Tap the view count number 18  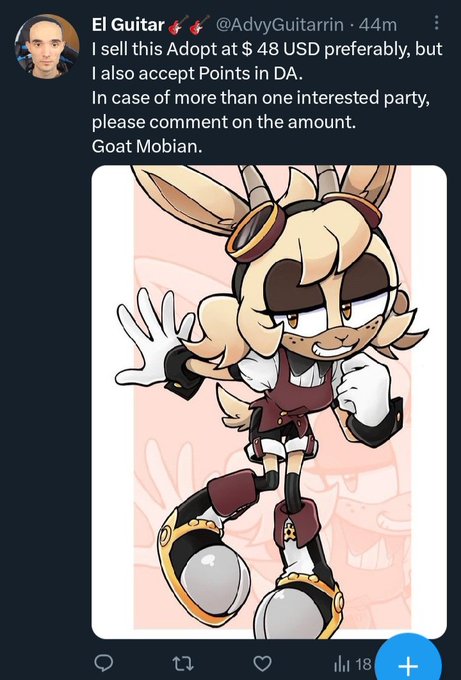(363, 664)
